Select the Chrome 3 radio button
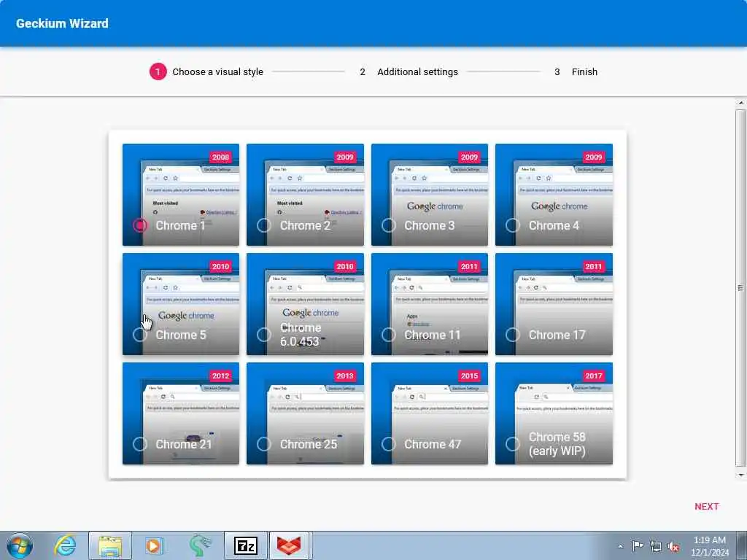 pos(389,225)
